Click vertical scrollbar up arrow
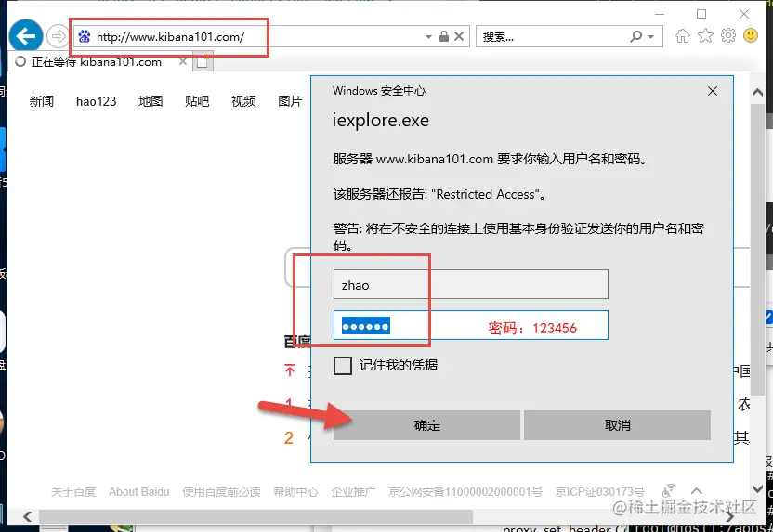The width and height of the screenshot is (773, 532). 758,92
